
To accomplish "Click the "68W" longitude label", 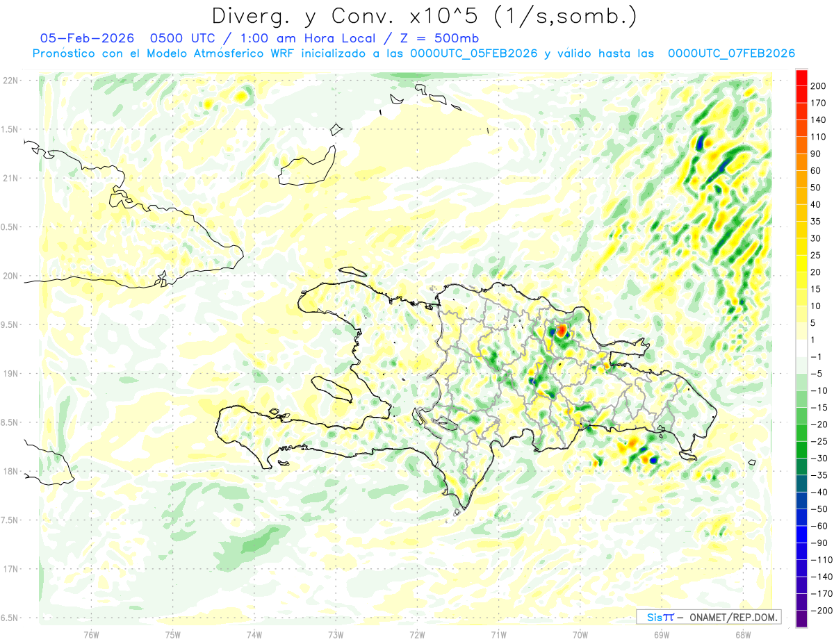I will click(743, 635).
